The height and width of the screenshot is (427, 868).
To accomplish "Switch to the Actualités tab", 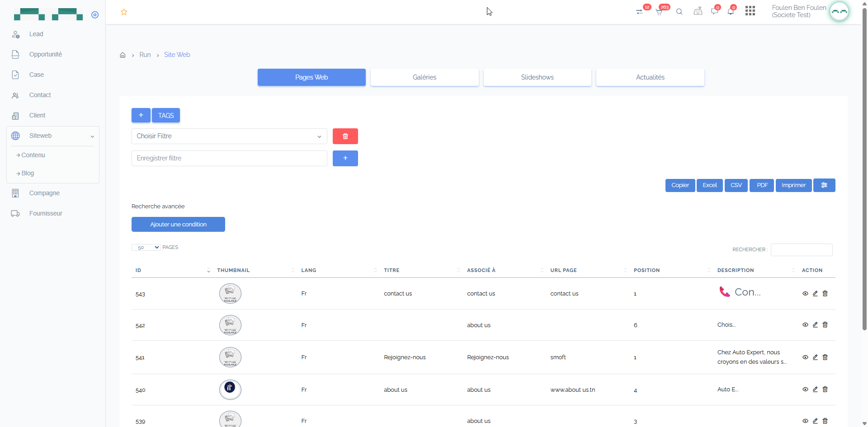I will (650, 77).
